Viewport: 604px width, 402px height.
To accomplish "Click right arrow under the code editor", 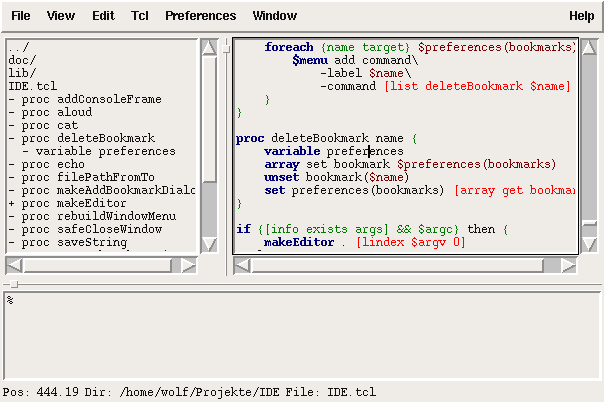I will [x=569, y=265].
